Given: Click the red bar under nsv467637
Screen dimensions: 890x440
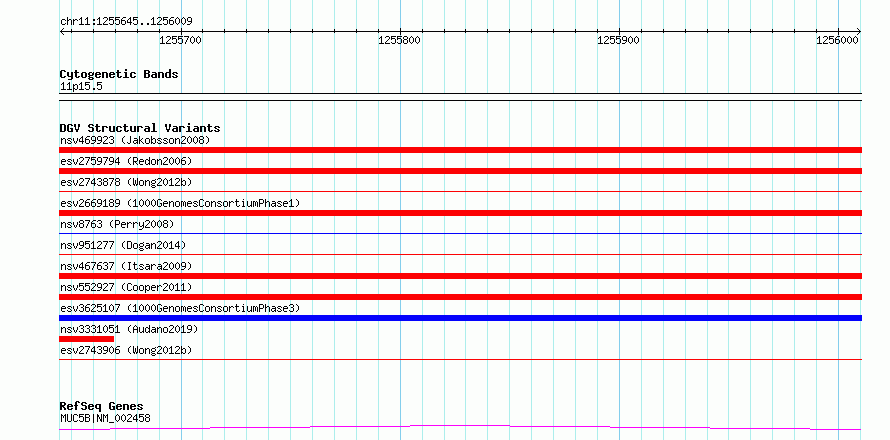Looking at the screenshot, I should coord(460,276).
